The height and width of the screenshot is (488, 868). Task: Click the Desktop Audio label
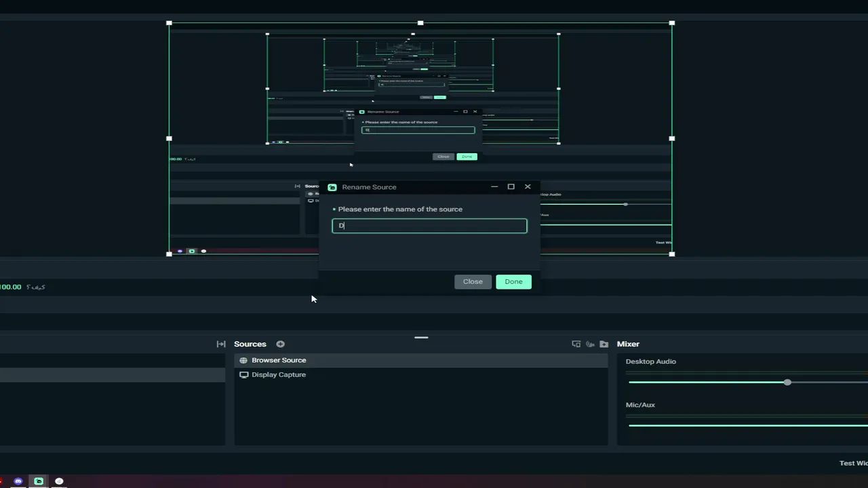[x=651, y=361]
